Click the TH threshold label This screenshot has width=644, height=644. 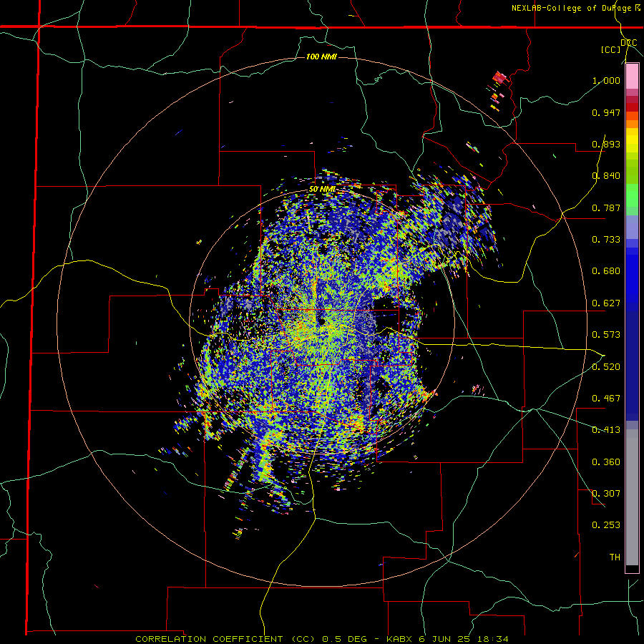tap(615, 557)
